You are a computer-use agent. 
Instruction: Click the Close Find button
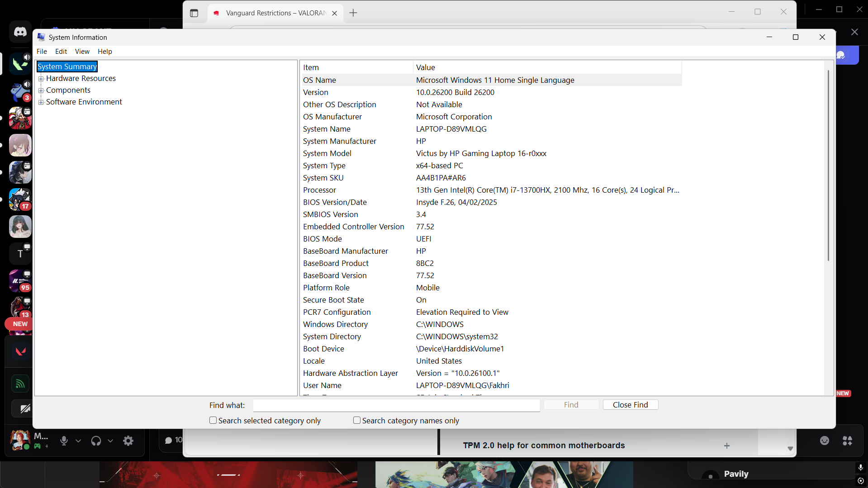click(631, 405)
